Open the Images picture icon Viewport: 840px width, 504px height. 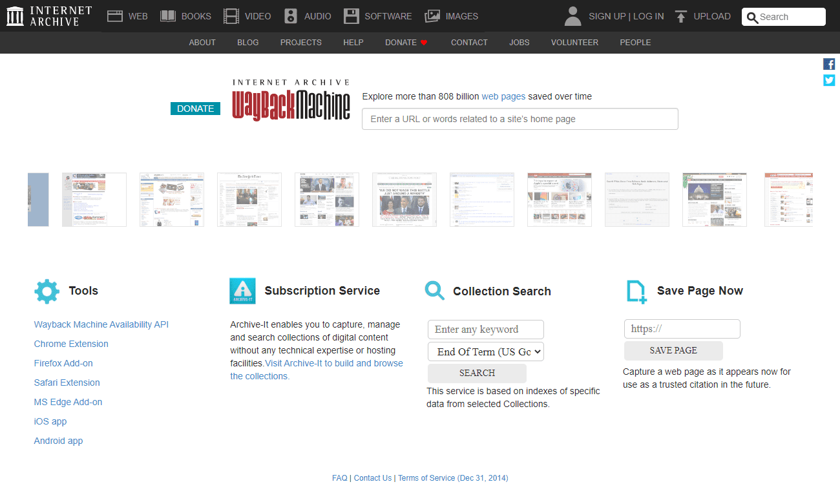click(x=432, y=16)
